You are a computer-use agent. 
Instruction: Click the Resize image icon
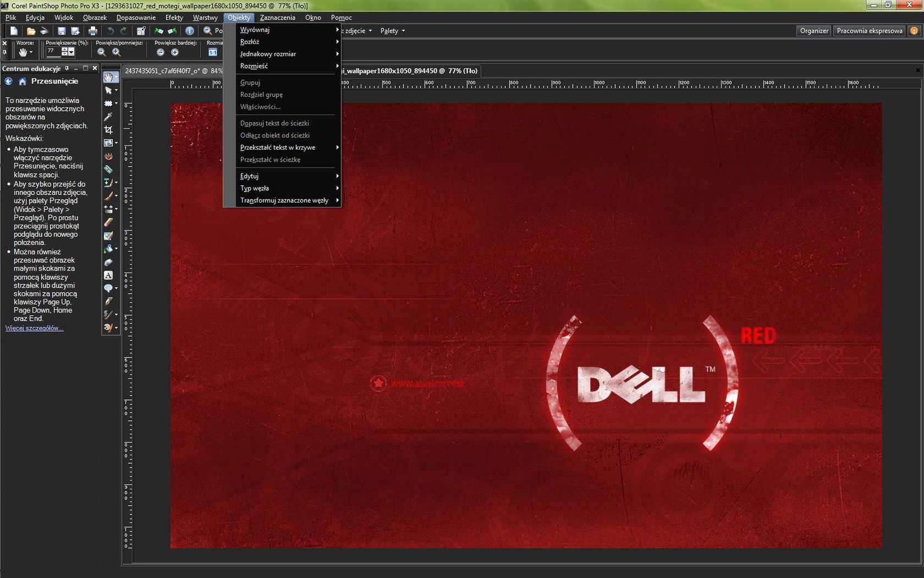(x=141, y=31)
